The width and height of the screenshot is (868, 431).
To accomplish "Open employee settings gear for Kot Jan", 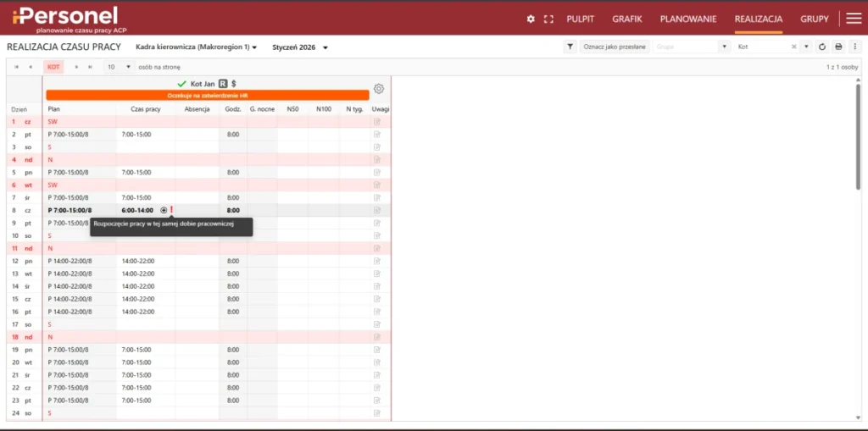I will click(x=379, y=89).
